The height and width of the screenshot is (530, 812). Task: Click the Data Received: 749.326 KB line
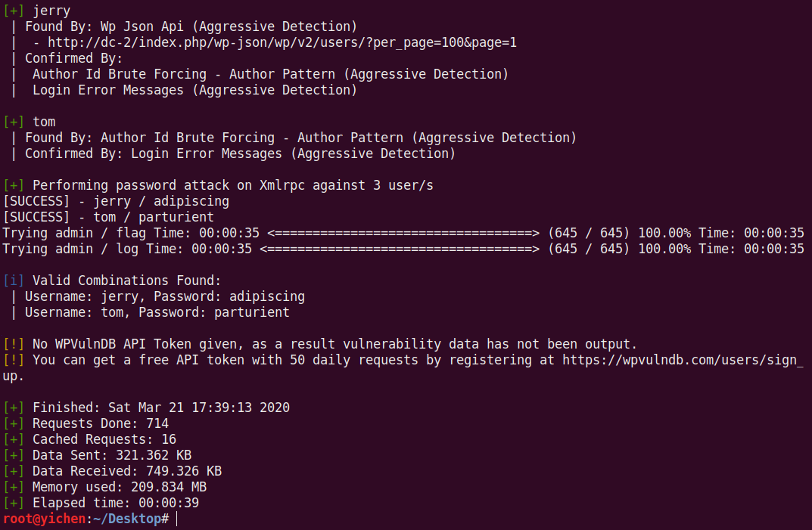pos(126,471)
